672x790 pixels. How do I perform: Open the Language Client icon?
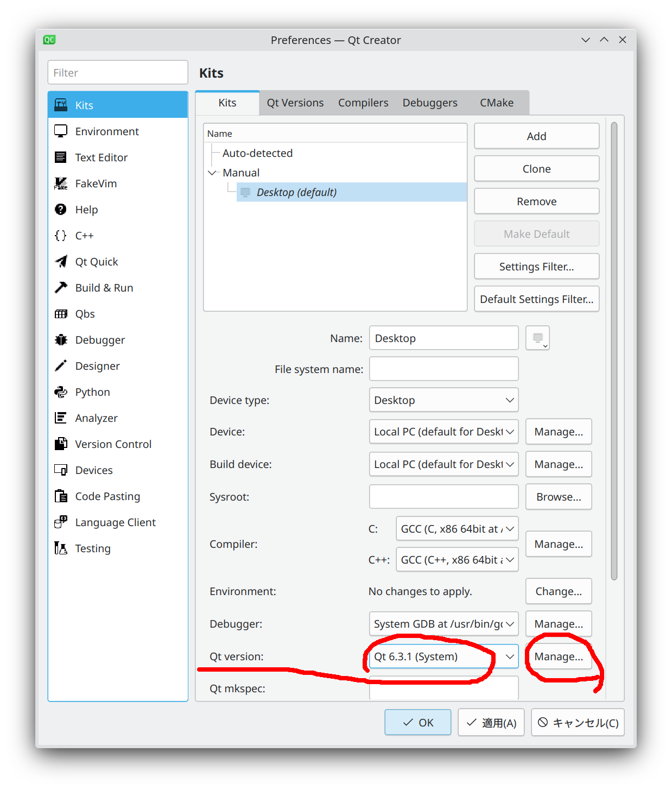coord(61,522)
